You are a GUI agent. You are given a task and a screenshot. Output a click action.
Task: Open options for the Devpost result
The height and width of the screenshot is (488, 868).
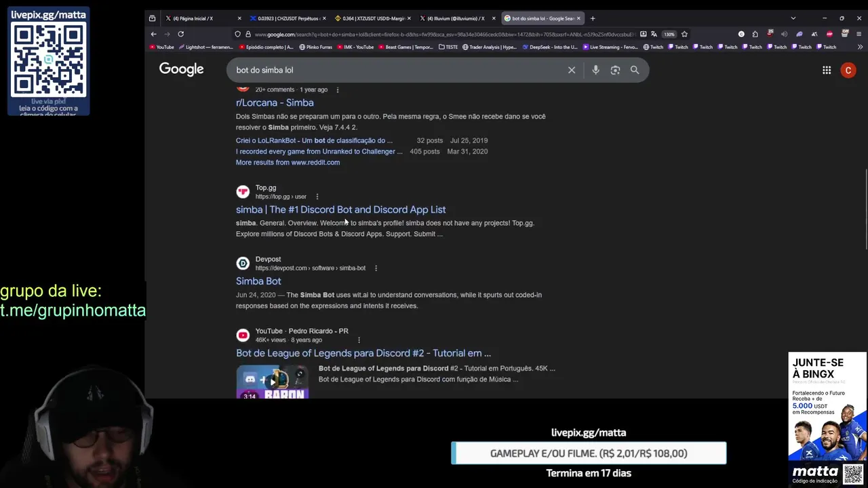[x=376, y=268]
